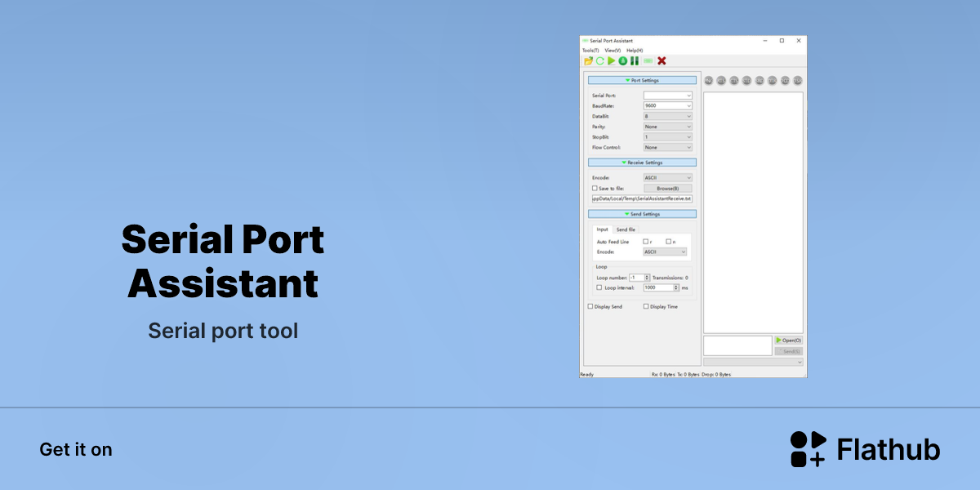This screenshot has width=980, height=490.
Task: Click the large receive output area
Action: 753,212
